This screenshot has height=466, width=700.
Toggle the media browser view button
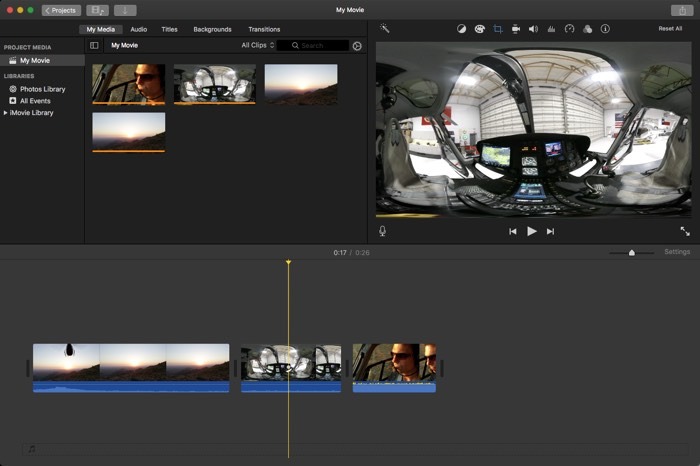97,10
